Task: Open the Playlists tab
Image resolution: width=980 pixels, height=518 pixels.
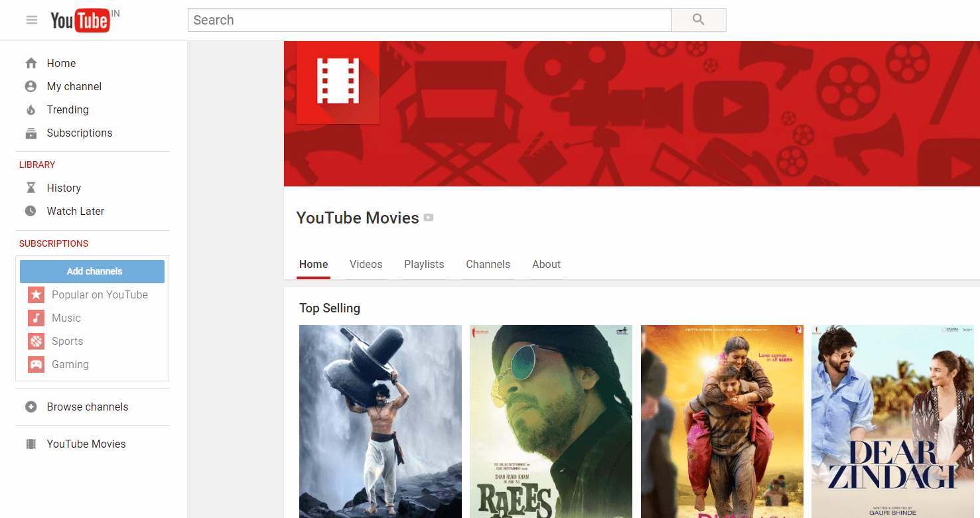Action: click(424, 264)
